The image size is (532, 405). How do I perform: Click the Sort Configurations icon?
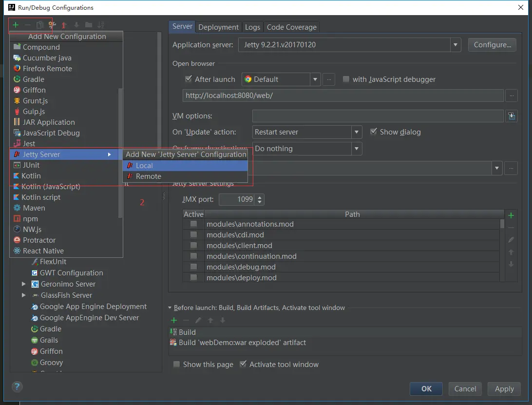click(x=101, y=25)
